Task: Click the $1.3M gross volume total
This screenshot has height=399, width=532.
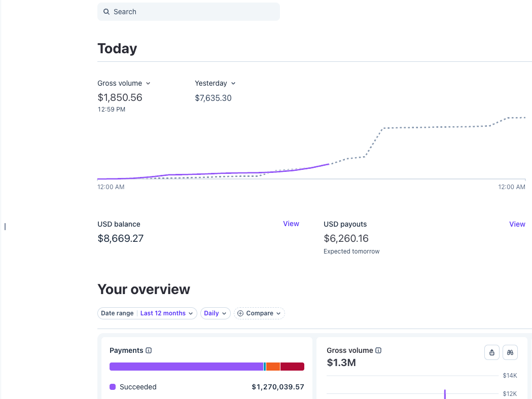Action: coord(341,362)
